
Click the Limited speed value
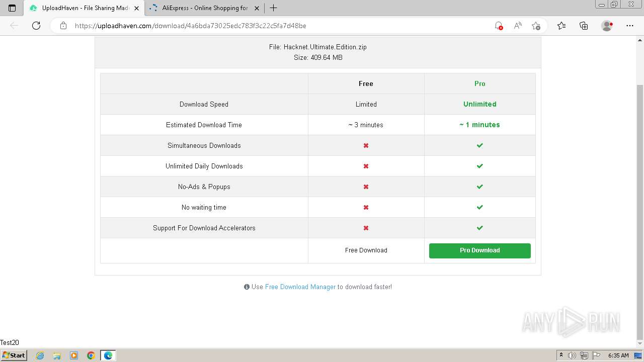(366, 105)
